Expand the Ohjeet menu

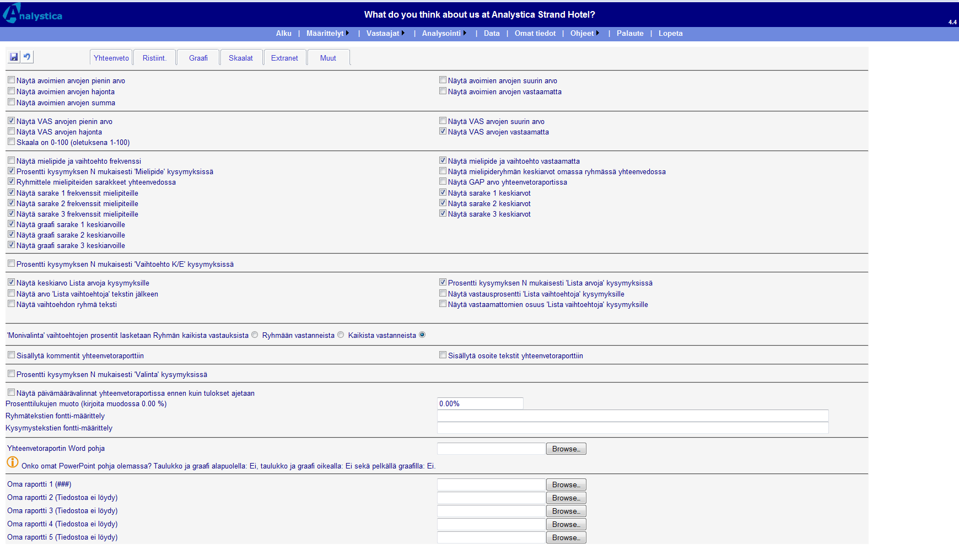pos(584,33)
